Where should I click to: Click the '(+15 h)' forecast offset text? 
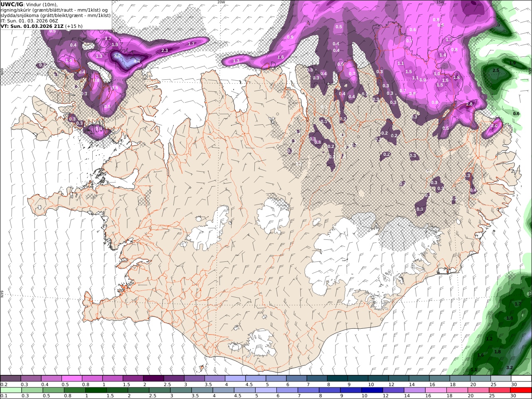click(x=74, y=26)
